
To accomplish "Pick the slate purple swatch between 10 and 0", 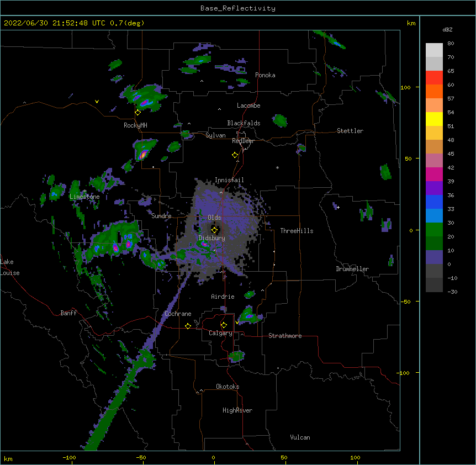I will click(434, 257).
